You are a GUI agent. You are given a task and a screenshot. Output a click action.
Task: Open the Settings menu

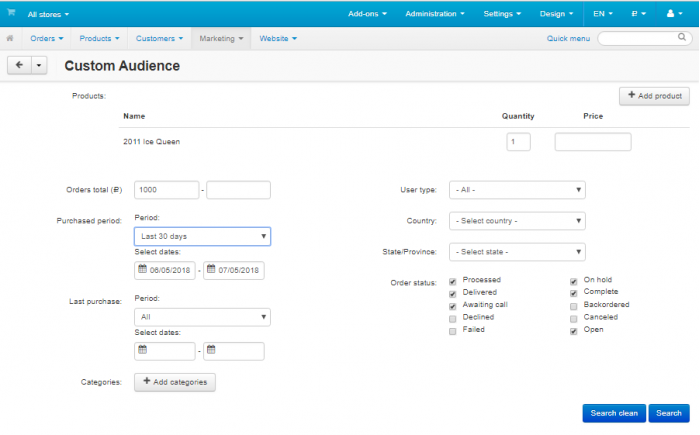tap(502, 14)
